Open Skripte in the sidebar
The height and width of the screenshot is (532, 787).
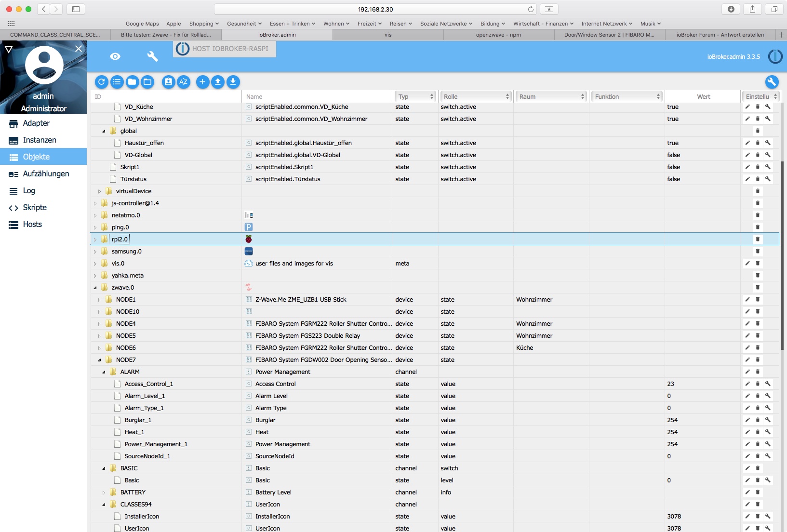[43, 208]
